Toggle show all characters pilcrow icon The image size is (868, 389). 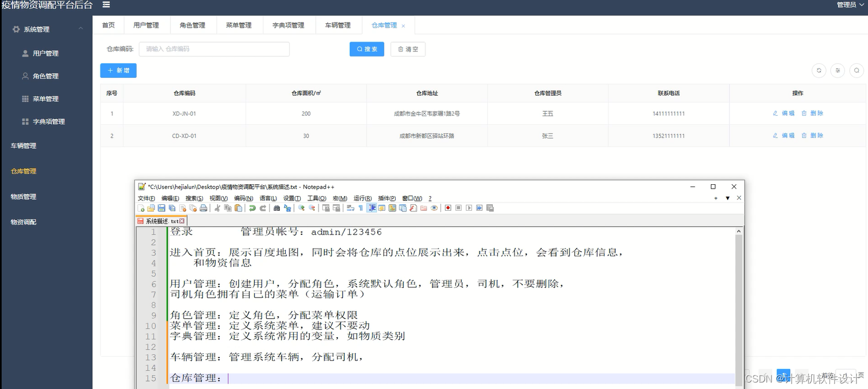coord(361,208)
